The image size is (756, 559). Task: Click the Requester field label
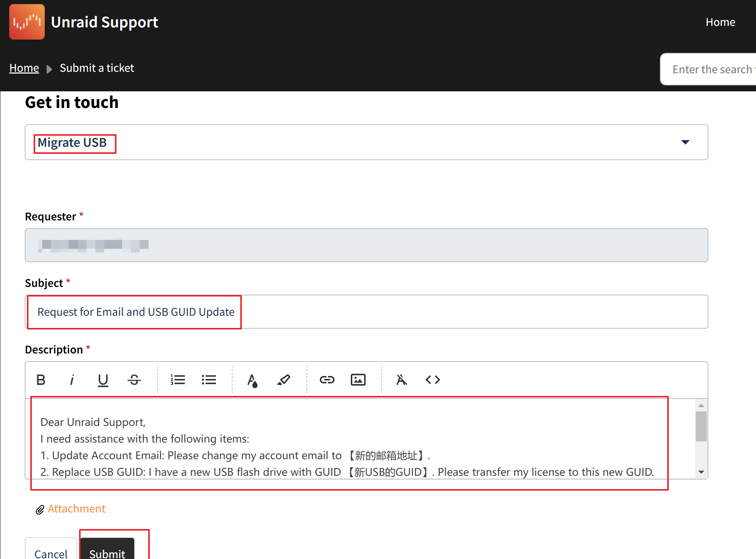tap(51, 216)
